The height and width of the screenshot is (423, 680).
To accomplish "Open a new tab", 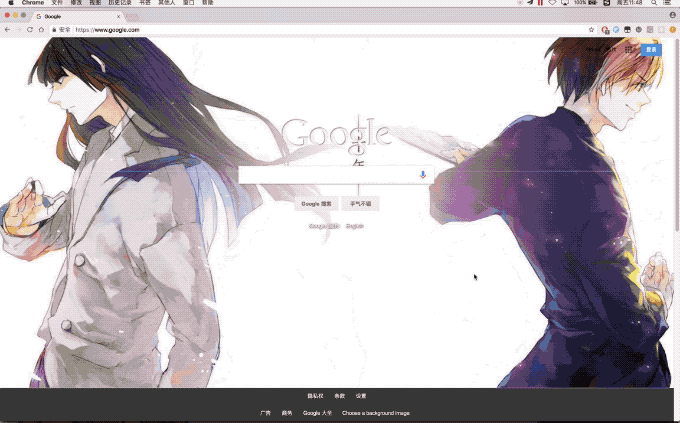I will point(133,17).
